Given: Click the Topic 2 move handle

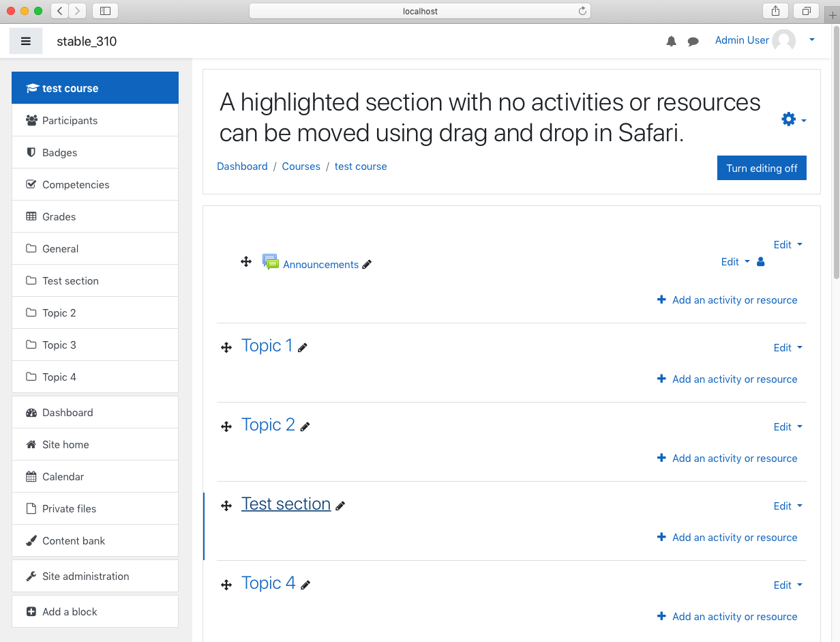Looking at the screenshot, I should coord(226,427).
